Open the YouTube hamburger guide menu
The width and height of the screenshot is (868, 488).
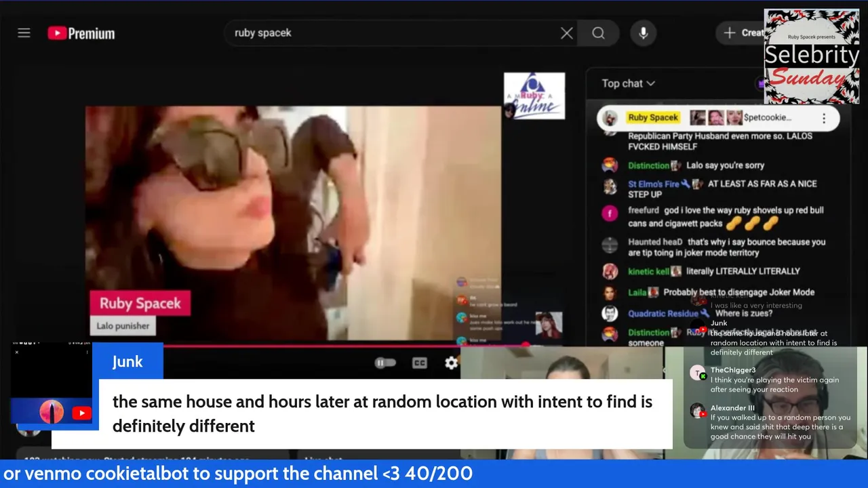click(x=24, y=33)
